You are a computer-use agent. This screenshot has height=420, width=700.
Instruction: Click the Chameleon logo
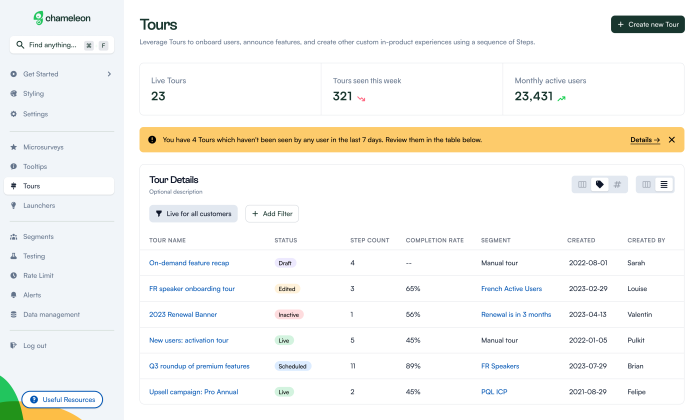pos(62,18)
